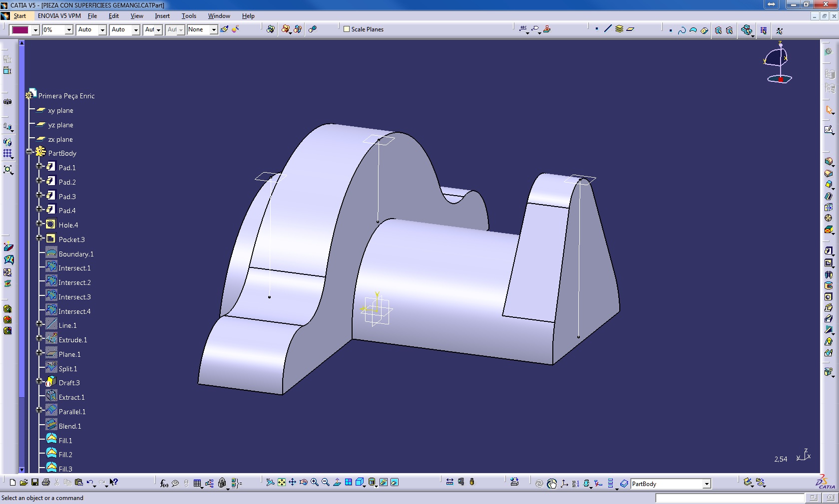Open the fill color dropdown arrow
This screenshot has width=839, height=504.
(35, 30)
